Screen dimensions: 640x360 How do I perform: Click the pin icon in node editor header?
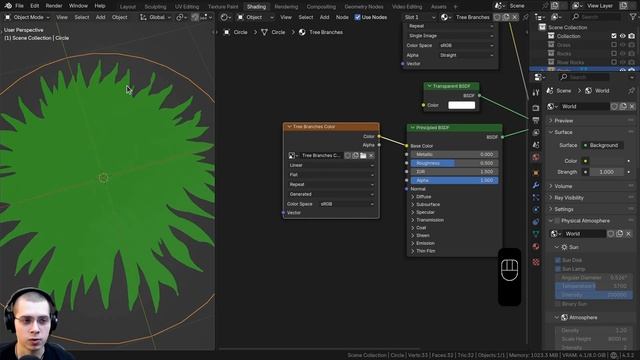click(525, 17)
